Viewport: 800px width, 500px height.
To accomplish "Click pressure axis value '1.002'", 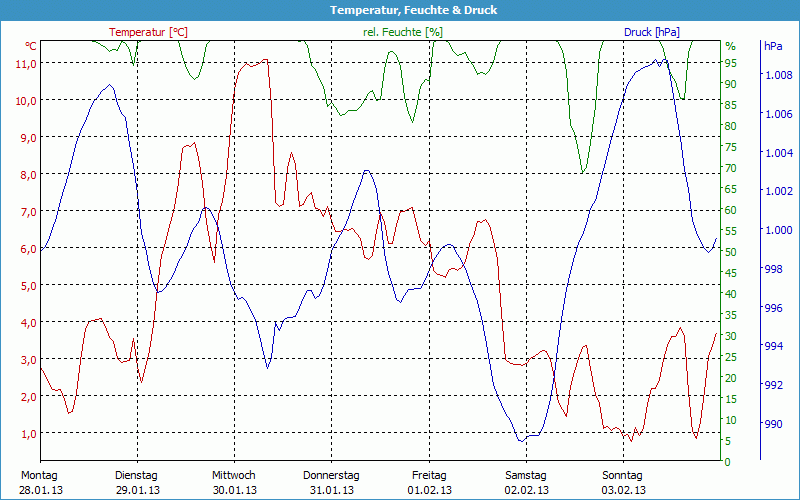I will click(x=778, y=191).
